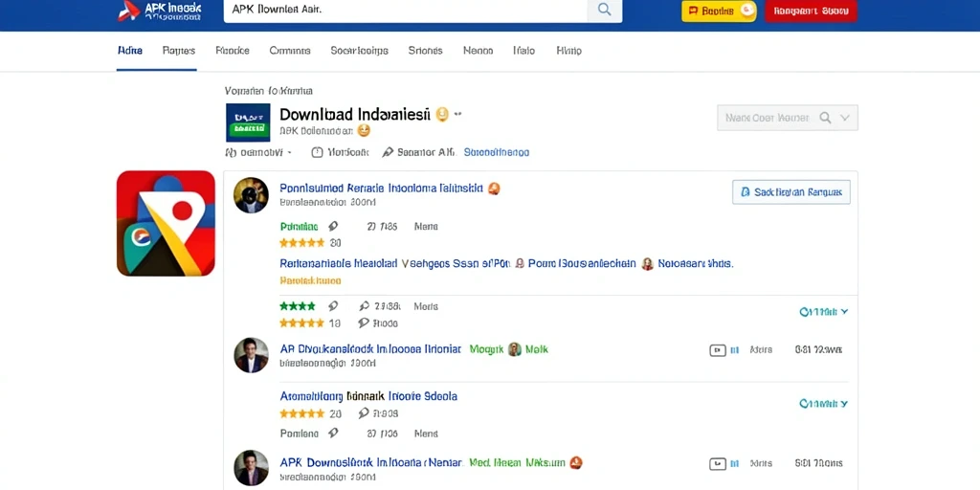980x490 pixels.
Task: Click avatar beside 'AR Diyoukanalrodk' post
Action: [252, 355]
